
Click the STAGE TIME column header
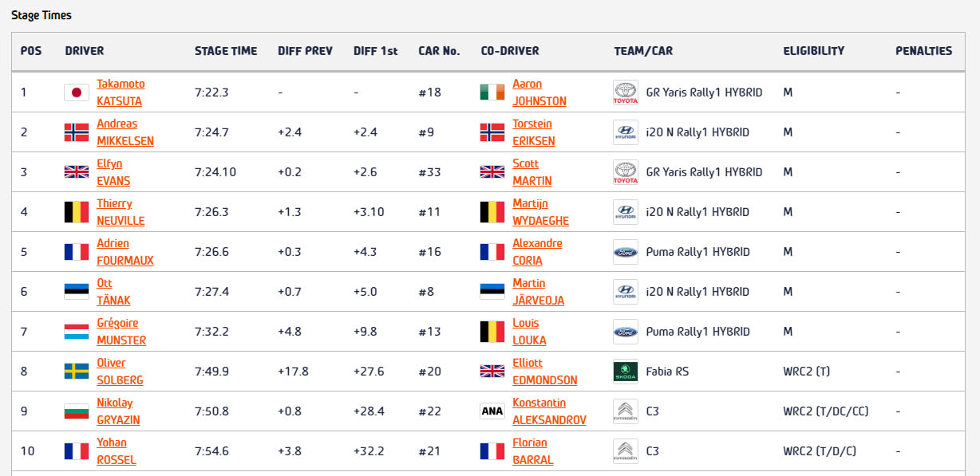pos(226,51)
